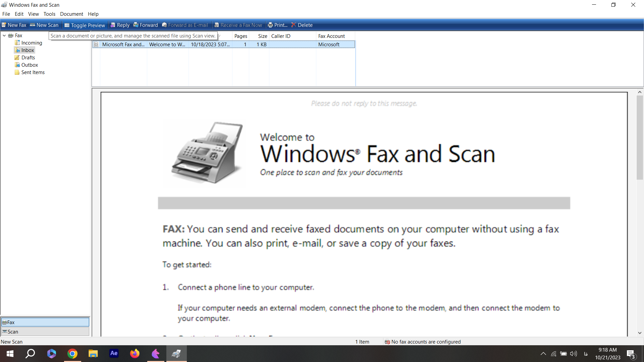Click the New Scan toolbar button
This screenshot has height=362, width=644.
[44, 25]
